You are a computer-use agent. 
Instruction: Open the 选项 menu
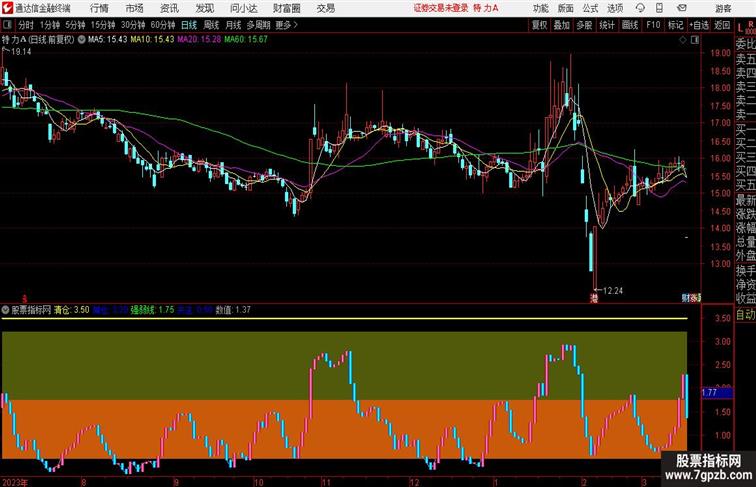tap(615, 8)
